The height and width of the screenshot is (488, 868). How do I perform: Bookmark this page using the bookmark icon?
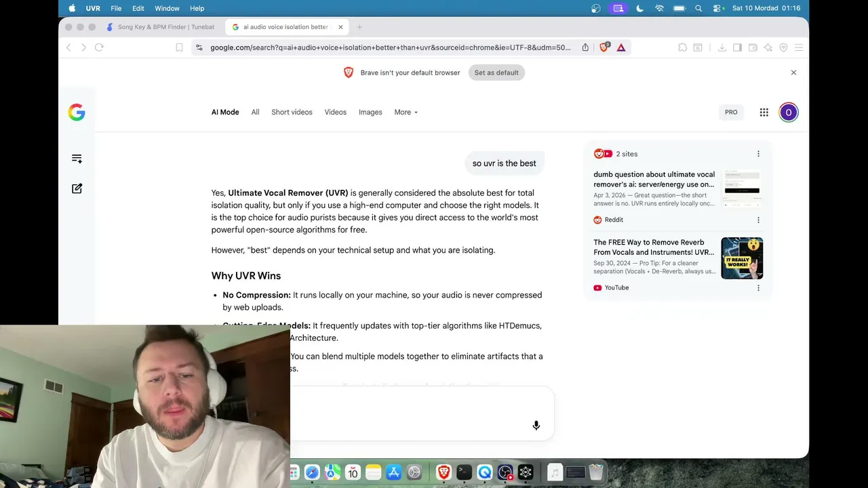pyautogui.click(x=179, y=47)
